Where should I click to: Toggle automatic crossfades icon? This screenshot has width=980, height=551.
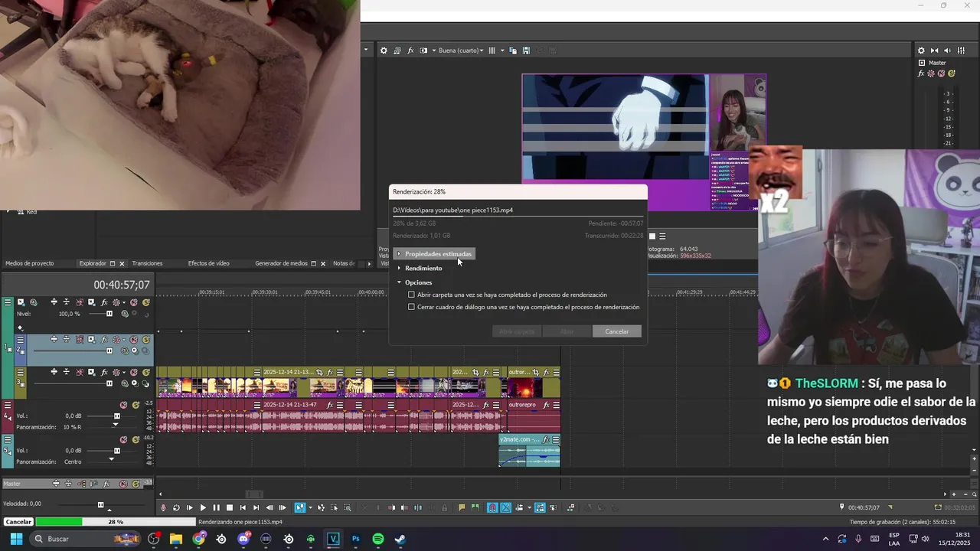(x=506, y=507)
